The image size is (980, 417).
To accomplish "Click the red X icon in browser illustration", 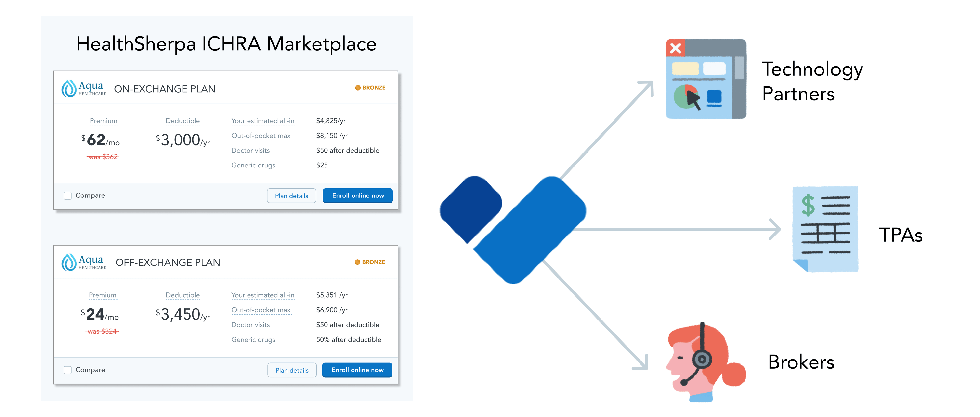I will click(x=675, y=48).
